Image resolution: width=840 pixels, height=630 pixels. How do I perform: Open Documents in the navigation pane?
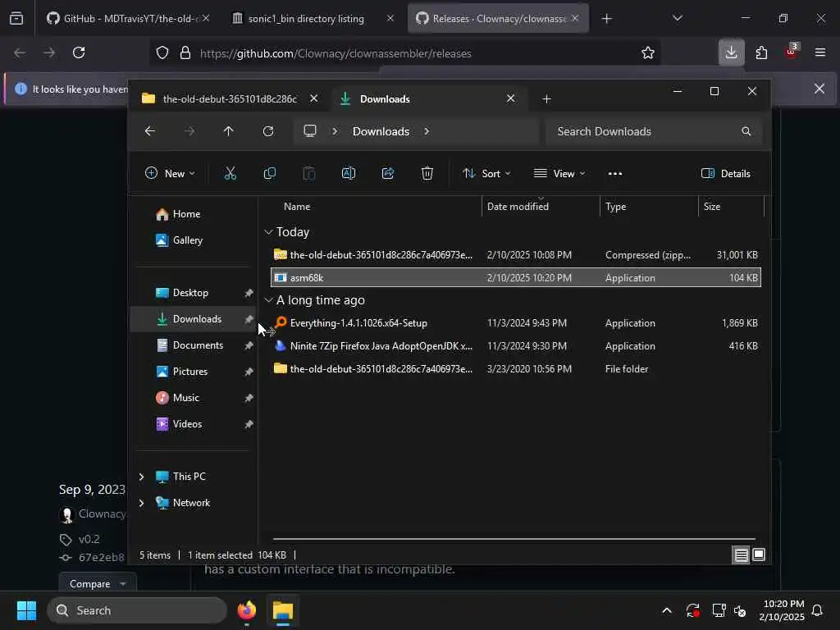pos(193,345)
